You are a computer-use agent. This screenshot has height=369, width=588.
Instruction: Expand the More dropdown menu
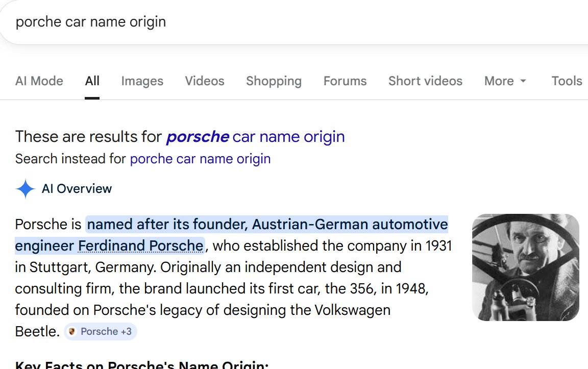point(505,81)
